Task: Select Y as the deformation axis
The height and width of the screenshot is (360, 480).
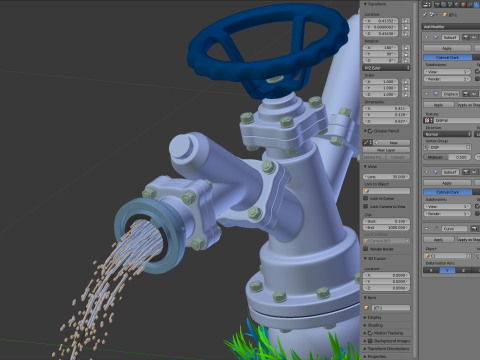Action: (x=447, y=270)
